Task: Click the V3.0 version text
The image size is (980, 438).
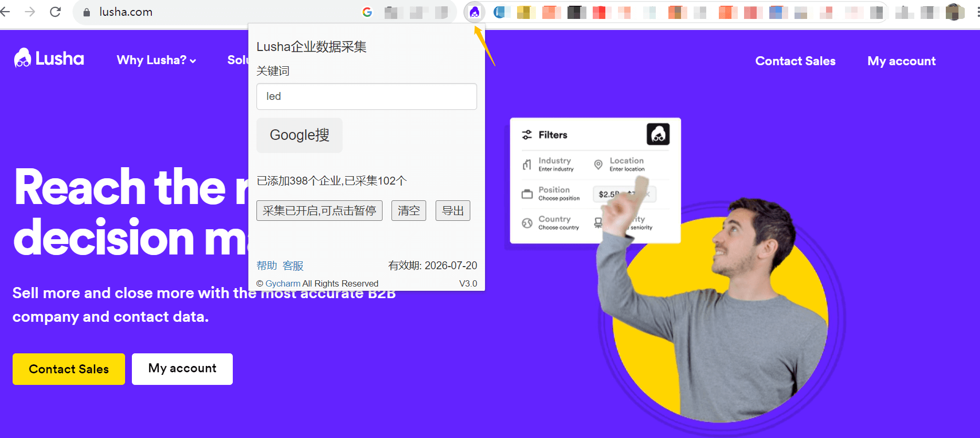Action: [468, 283]
